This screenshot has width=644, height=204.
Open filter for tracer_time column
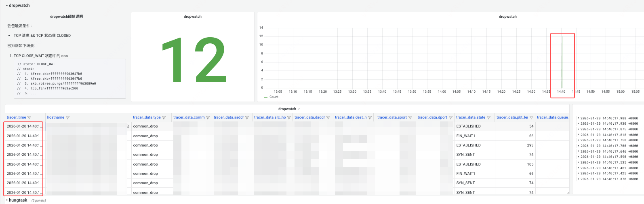tap(29, 118)
